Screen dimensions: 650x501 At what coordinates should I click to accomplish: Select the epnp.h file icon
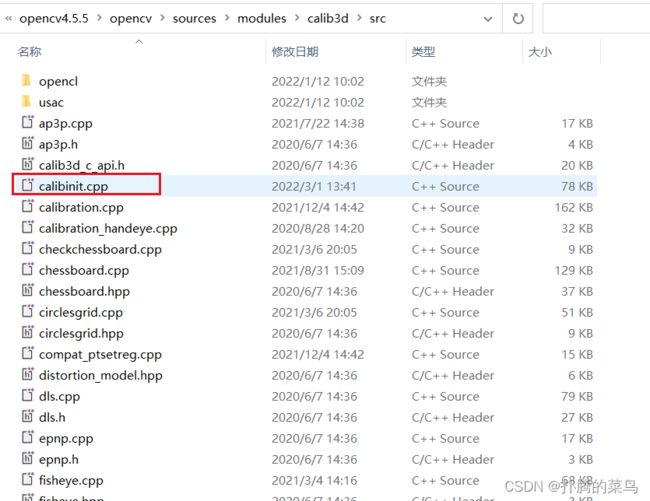(x=27, y=458)
